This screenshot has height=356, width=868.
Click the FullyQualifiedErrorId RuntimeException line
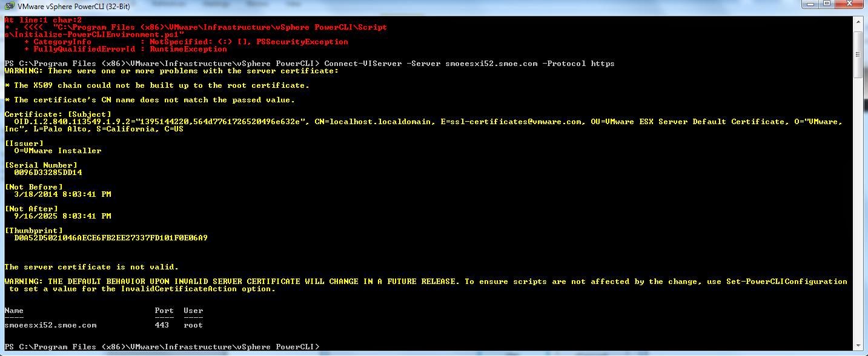pyautogui.click(x=125, y=49)
